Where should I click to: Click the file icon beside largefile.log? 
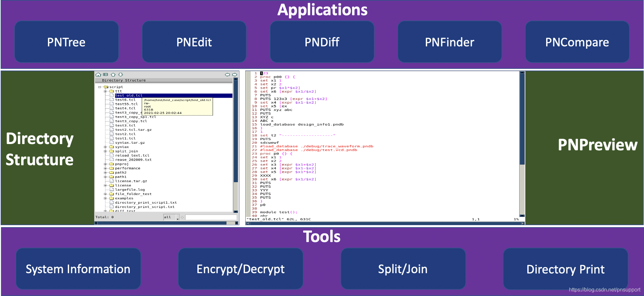112,190
